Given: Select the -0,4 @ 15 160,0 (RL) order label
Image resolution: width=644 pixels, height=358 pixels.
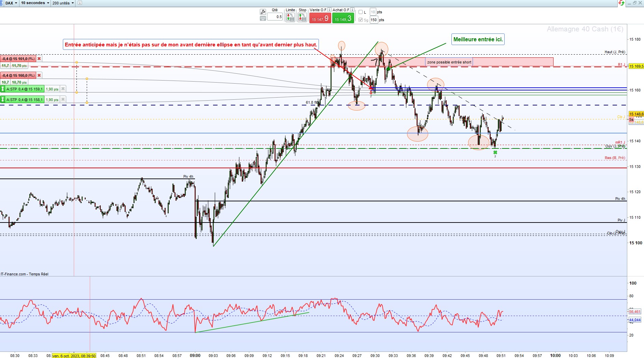Looking at the screenshot, I should [x=18, y=75].
